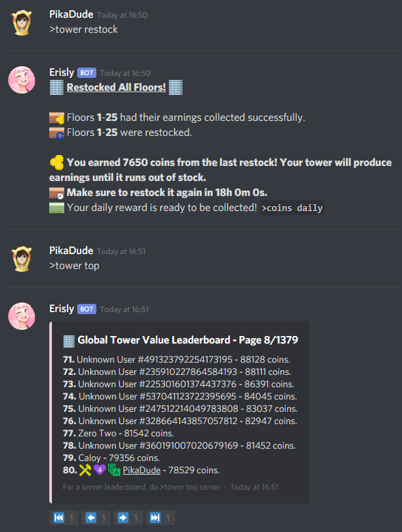Click the next page arrow reaction
The image size is (402, 532).
click(128, 518)
